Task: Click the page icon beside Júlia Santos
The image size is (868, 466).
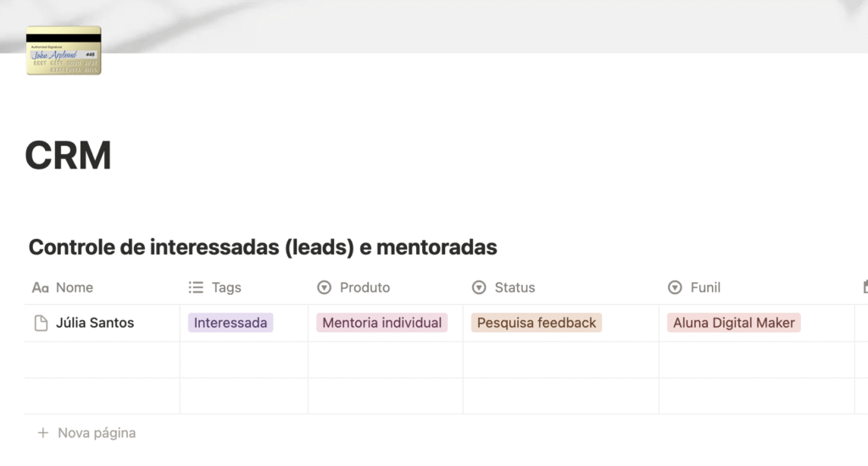Action: click(41, 323)
